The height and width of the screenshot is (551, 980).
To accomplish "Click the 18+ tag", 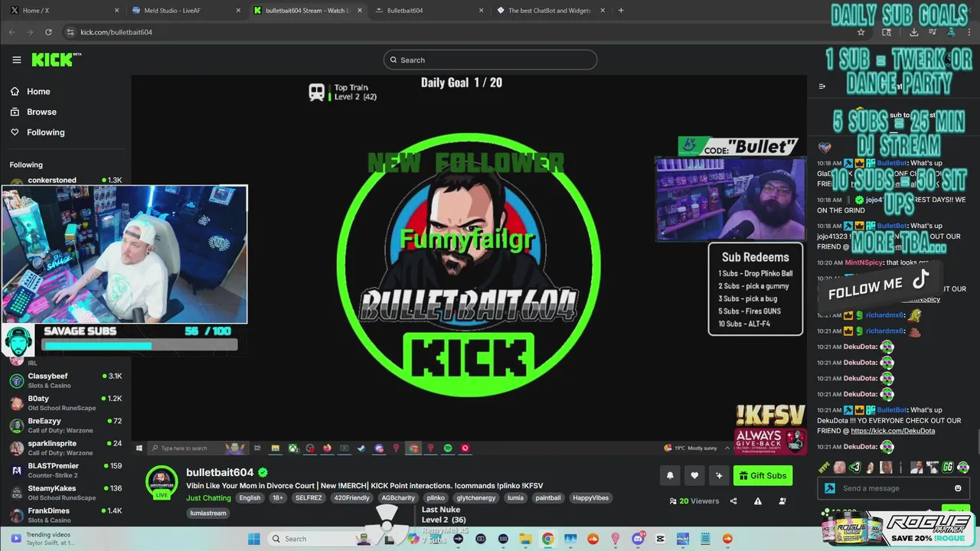I will point(278,498).
